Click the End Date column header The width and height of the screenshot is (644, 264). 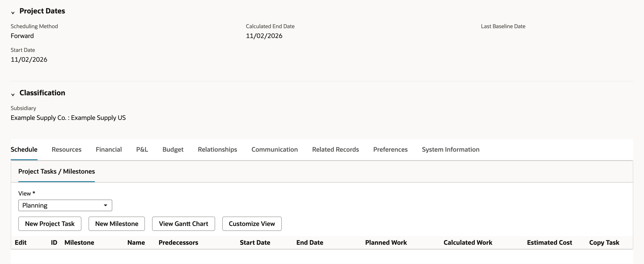click(310, 243)
